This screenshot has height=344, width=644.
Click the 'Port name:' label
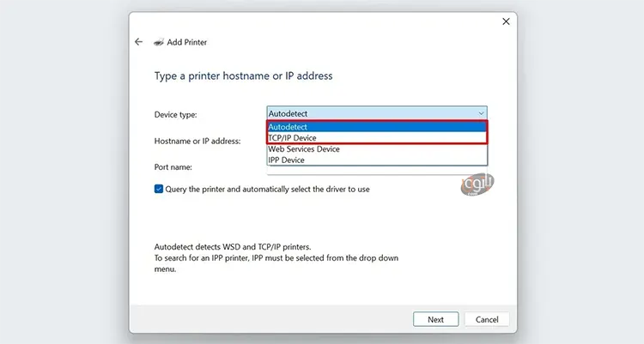point(173,167)
